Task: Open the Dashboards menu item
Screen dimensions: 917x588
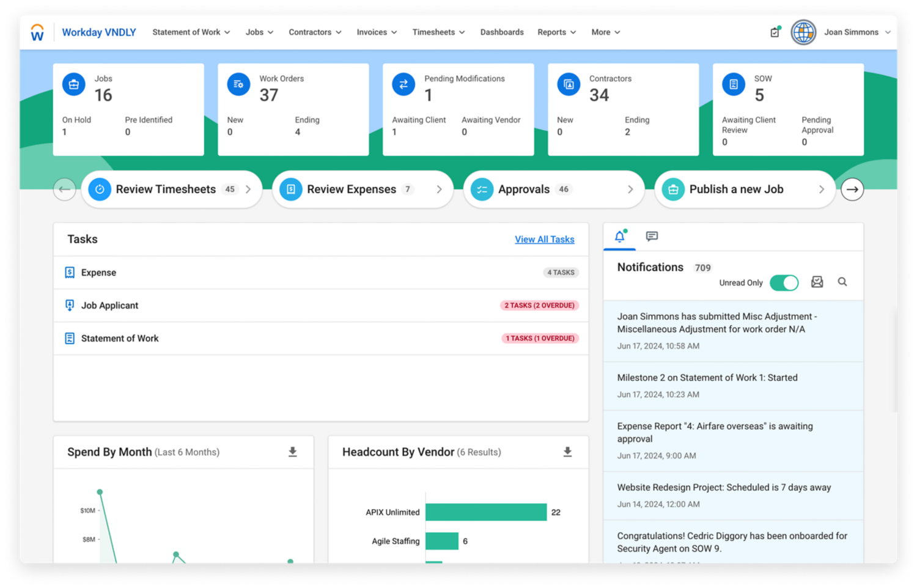Action: [x=502, y=32]
